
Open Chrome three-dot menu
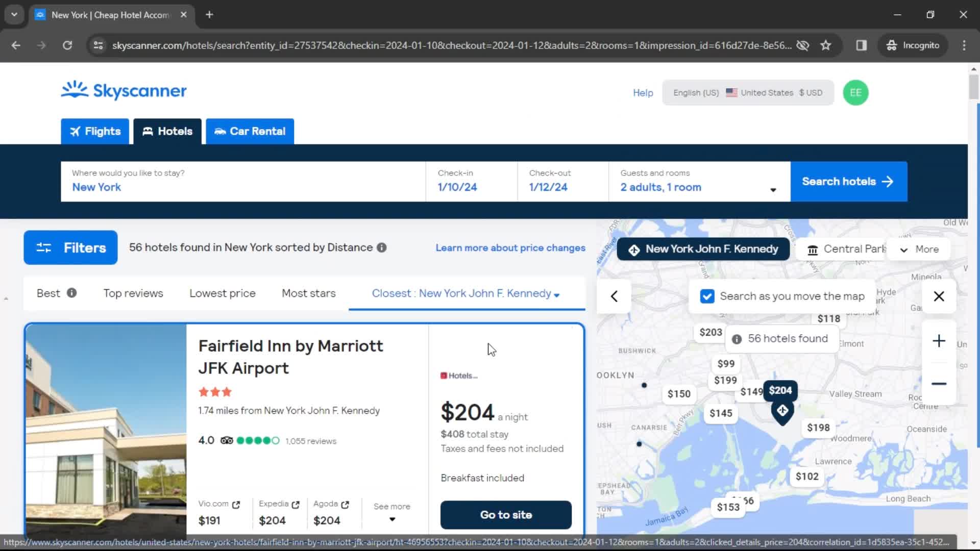964,45
